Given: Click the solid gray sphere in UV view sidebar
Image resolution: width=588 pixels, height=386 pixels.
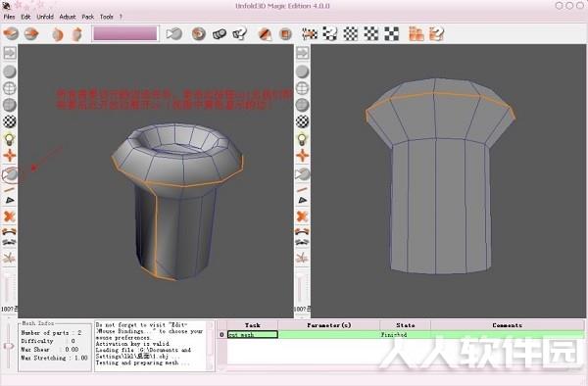Looking at the screenshot, I should [302, 72].
